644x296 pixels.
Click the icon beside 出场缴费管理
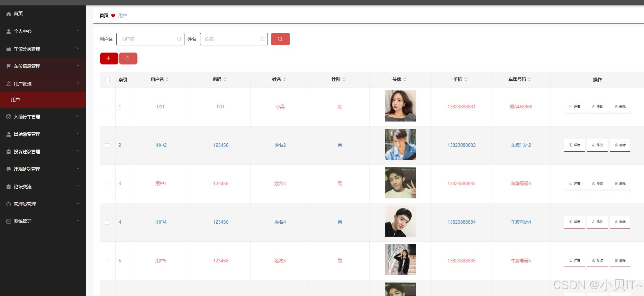[9, 134]
